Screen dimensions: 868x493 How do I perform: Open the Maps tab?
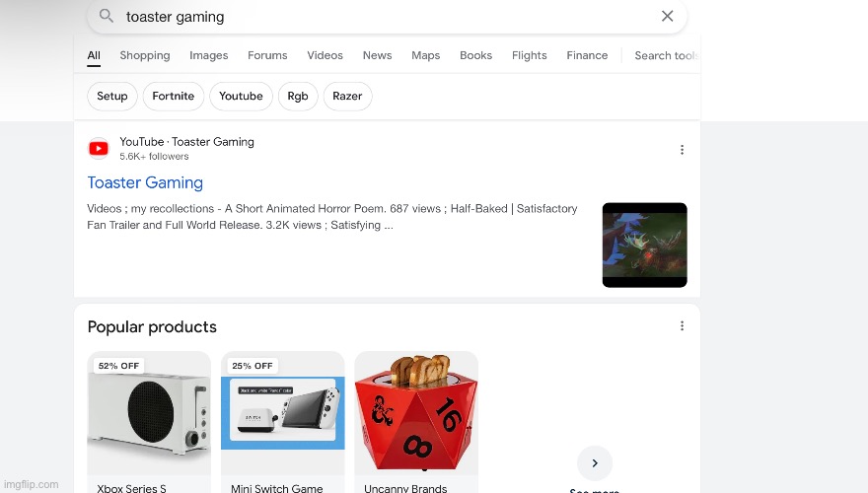click(425, 55)
